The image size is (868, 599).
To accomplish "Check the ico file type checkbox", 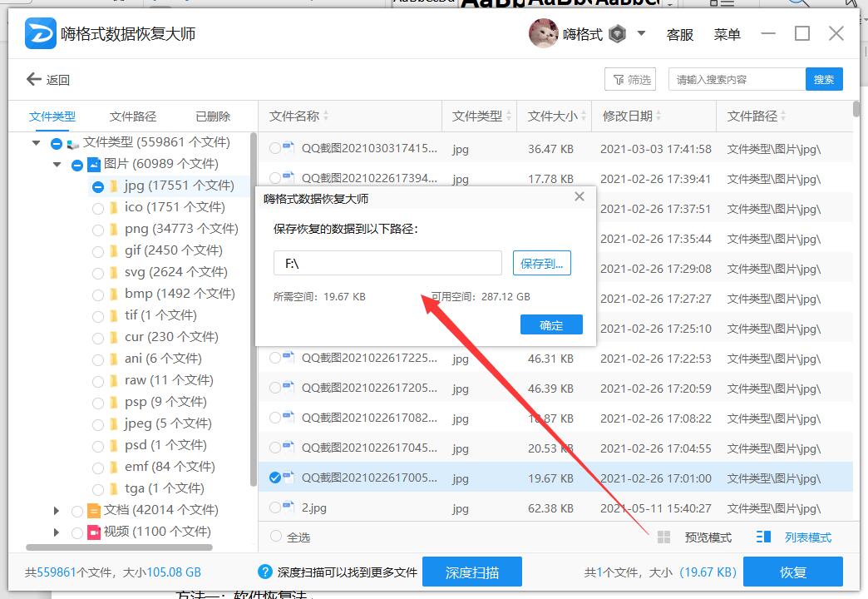I will (x=98, y=208).
